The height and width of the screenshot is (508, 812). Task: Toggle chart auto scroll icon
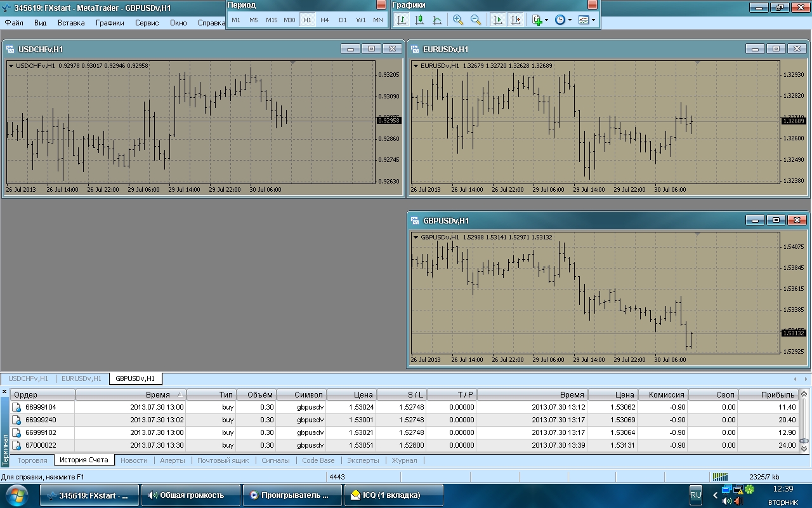[498, 20]
